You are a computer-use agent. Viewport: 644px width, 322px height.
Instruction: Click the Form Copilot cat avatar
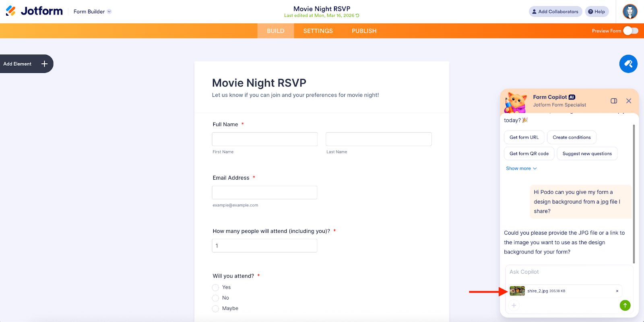516,102
